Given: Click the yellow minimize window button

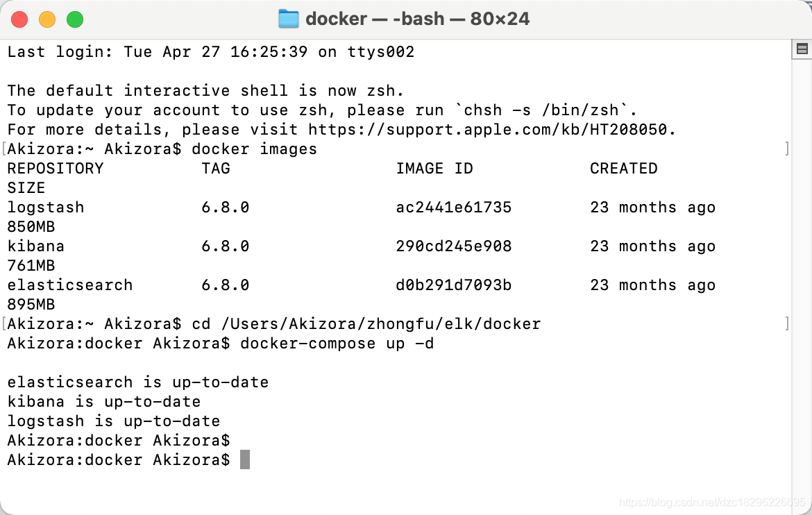Looking at the screenshot, I should coord(47,19).
